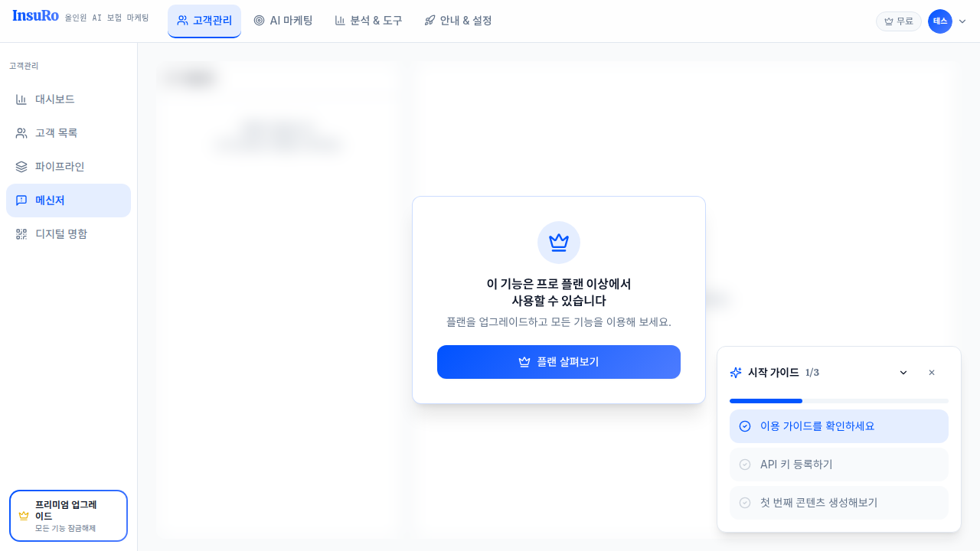The width and height of the screenshot is (980, 551).
Task: Click the 플랜 살펴보기 button
Action: coord(559,362)
